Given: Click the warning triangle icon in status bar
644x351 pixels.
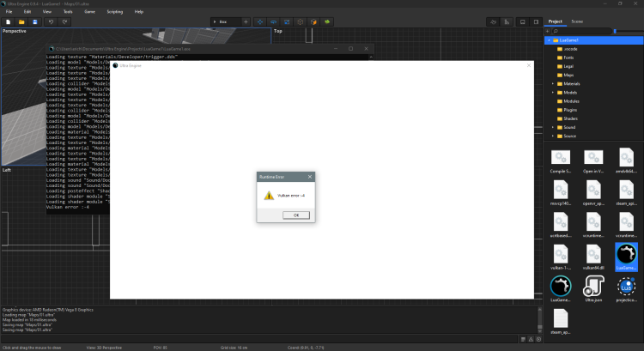Looking at the screenshot, I should 531,339.
